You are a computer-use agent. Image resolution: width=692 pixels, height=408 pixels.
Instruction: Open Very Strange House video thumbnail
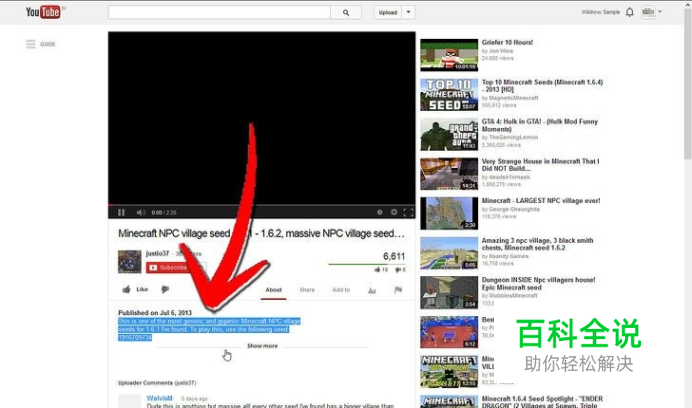(449, 174)
